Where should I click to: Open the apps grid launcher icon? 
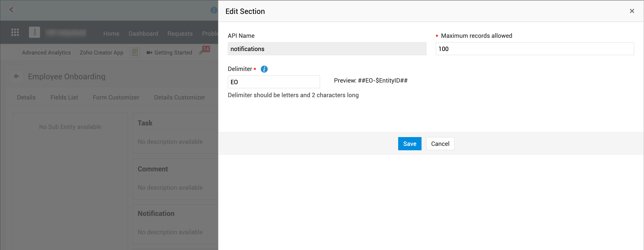[15, 32]
